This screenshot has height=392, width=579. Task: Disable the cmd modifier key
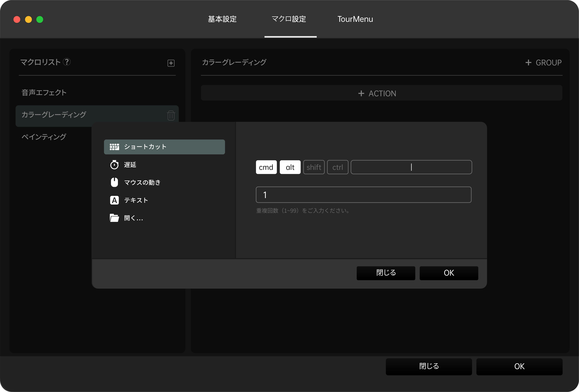(x=266, y=167)
